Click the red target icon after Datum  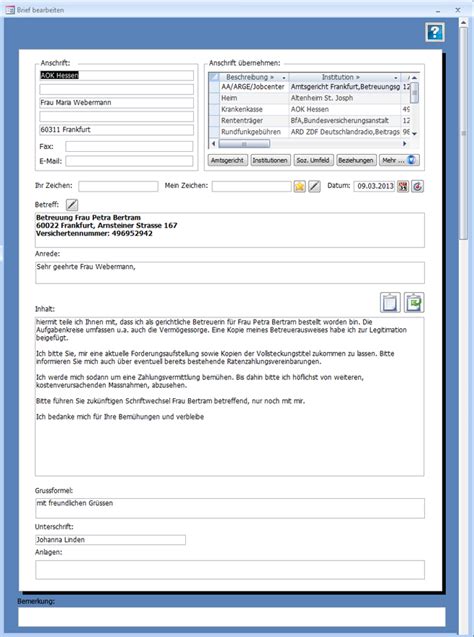click(418, 186)
